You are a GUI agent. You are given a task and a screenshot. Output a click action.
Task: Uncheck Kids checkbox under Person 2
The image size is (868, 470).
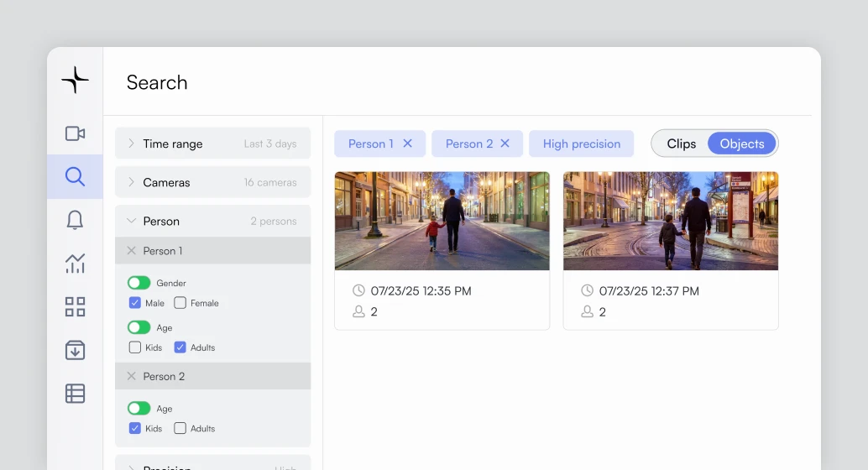[x=134, y=429]
